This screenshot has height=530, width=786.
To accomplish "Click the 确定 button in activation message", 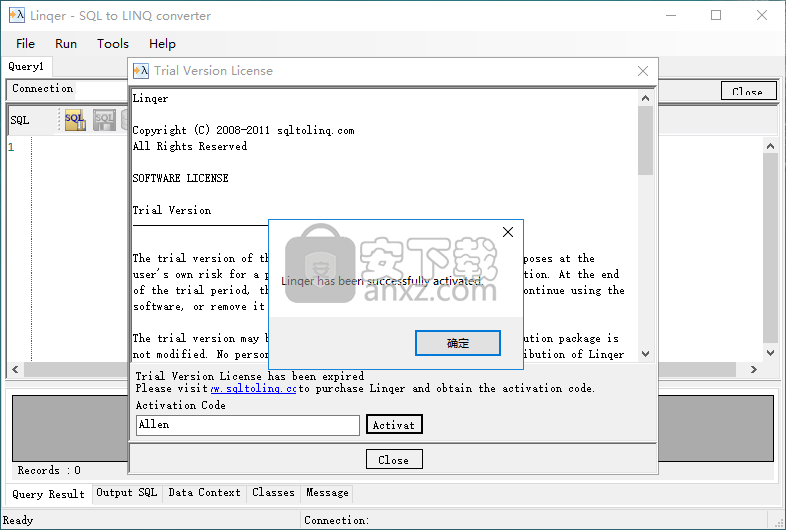I will tap(458, 343).
